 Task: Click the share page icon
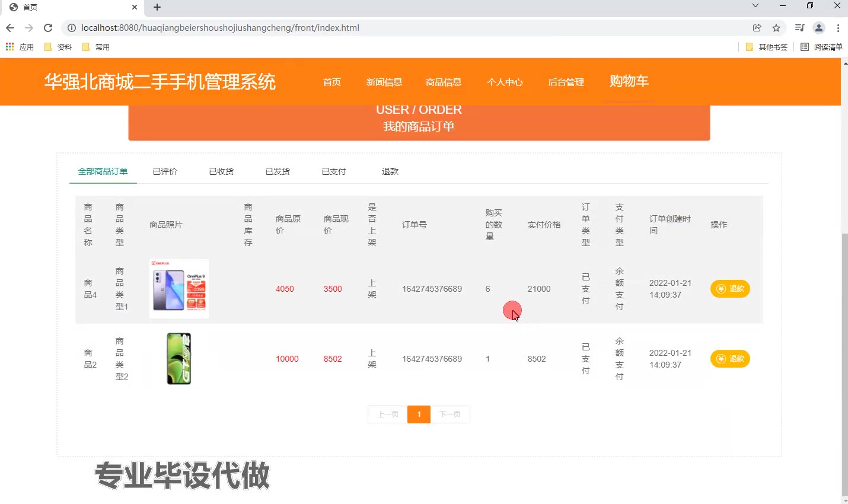[x=757, y=28]
